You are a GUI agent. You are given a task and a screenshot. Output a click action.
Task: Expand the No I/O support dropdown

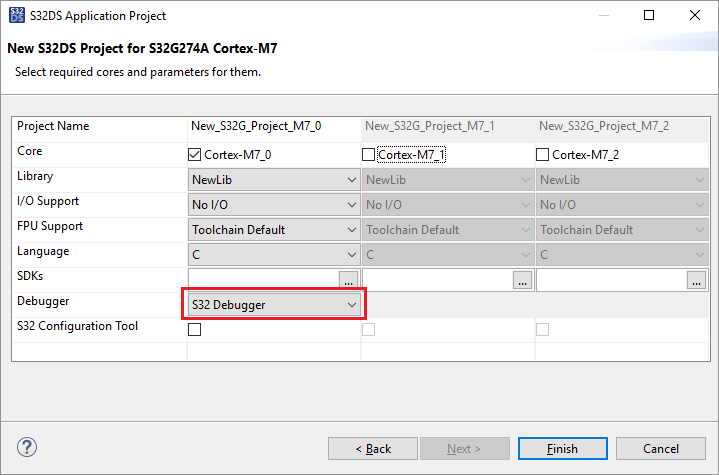click(273, 205)
